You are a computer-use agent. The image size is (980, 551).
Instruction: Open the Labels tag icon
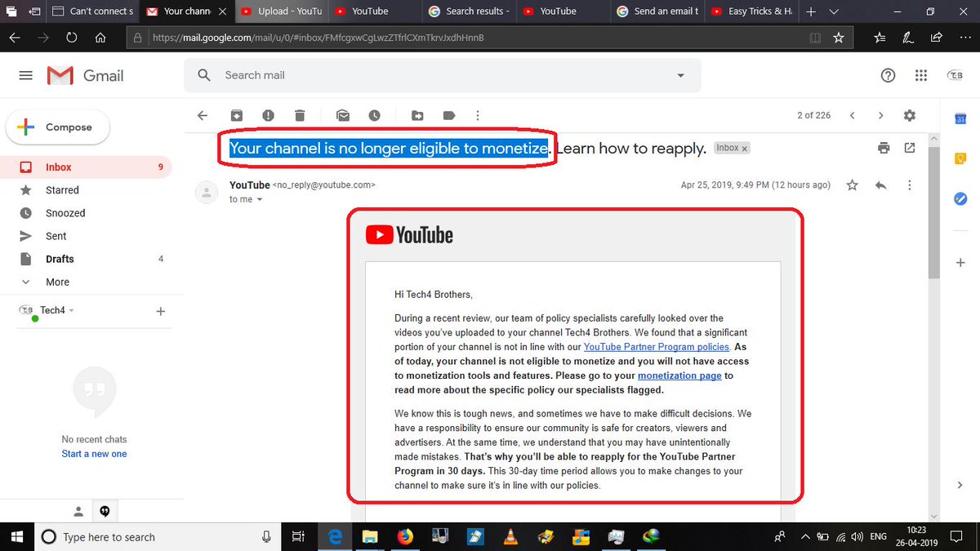448,115
